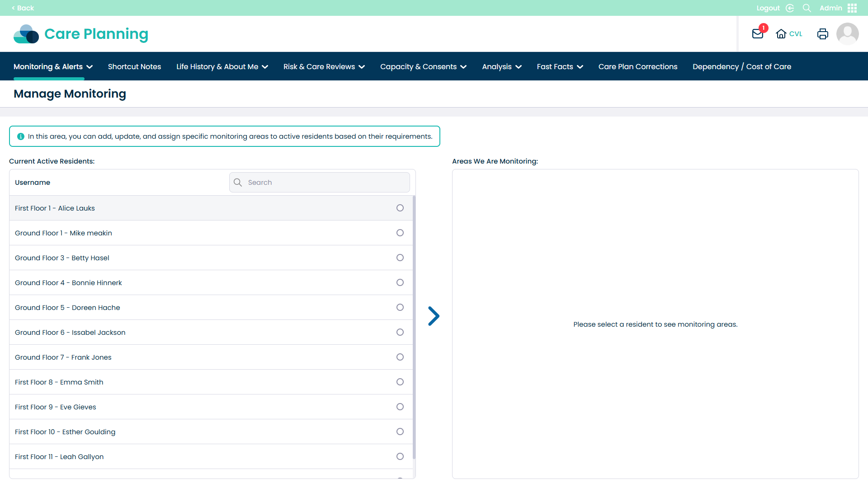Open the Admin apps grid icon
Viewport: 868px width, 488px height.
coord(852,8)
